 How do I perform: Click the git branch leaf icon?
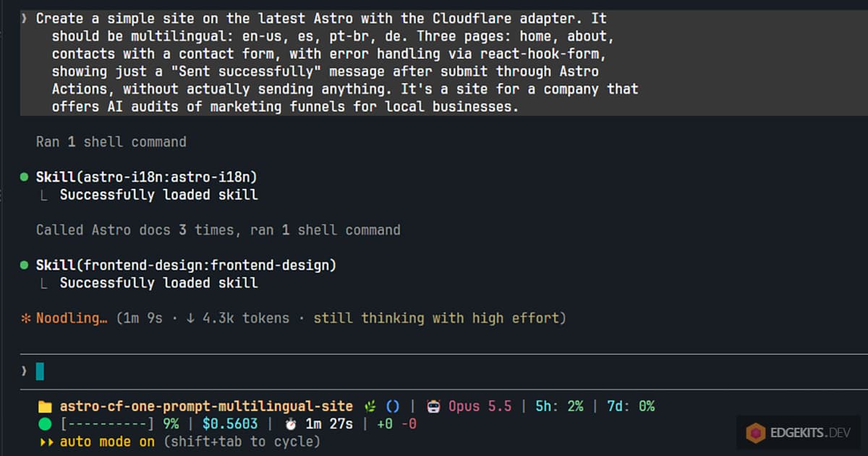pyautogui.click(x=370, y=407)
